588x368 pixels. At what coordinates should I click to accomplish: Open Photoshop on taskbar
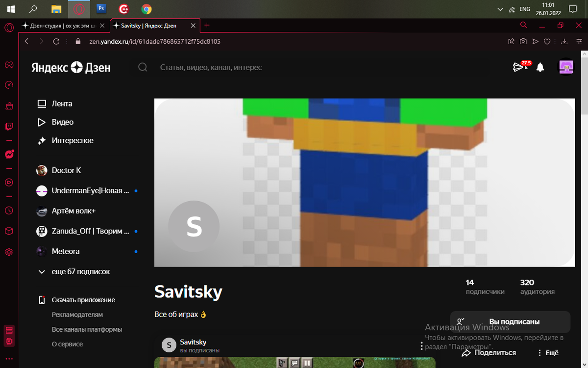(x=101, y=9)
